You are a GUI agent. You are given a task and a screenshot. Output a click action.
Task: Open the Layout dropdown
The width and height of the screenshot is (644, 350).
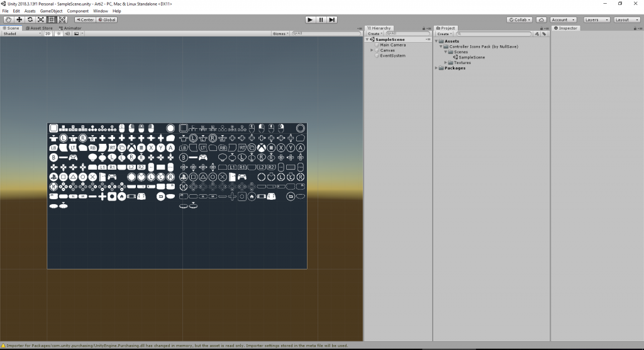coord(627,19)
